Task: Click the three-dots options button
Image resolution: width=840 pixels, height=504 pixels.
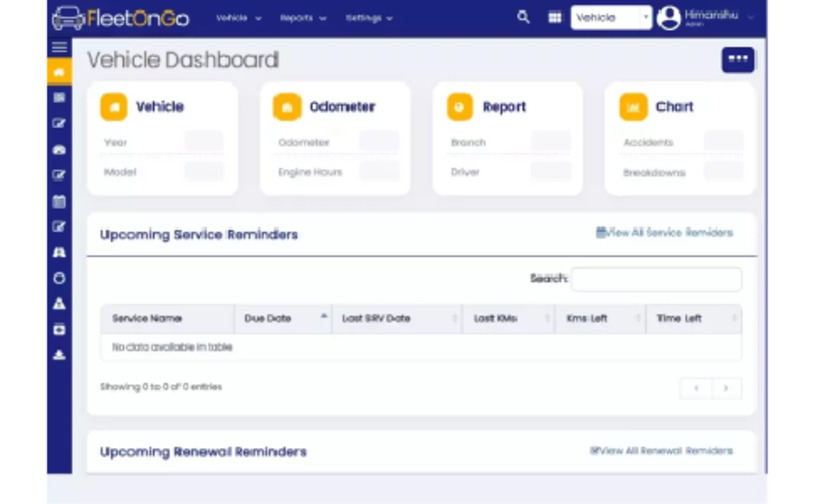Action: 738,60
